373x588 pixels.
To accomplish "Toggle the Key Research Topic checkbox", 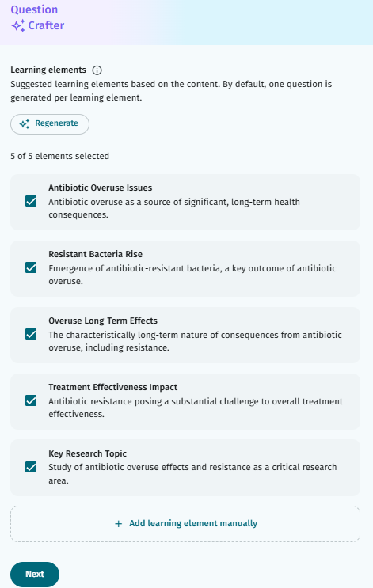I will (31, 467).
